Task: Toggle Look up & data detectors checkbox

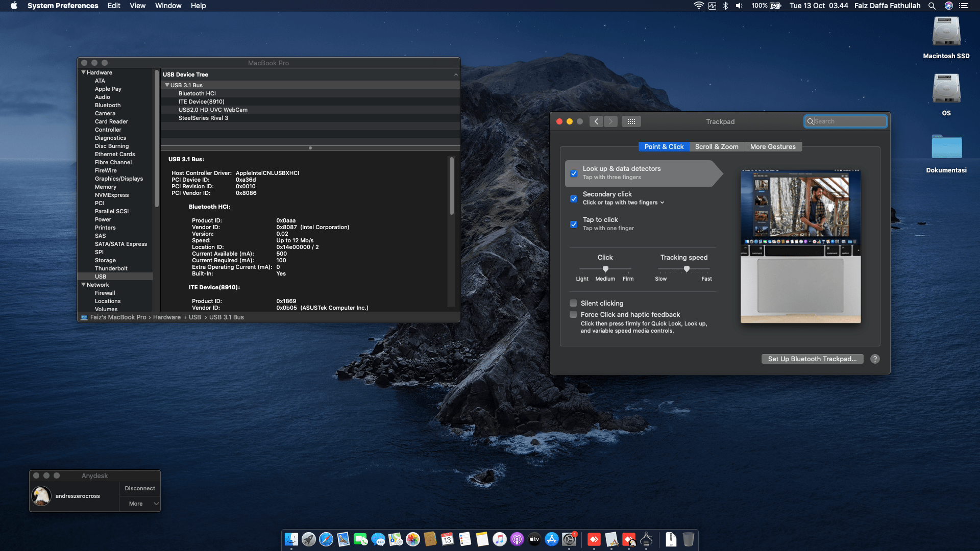Action: pyautogui.click(x=574, y=173)
